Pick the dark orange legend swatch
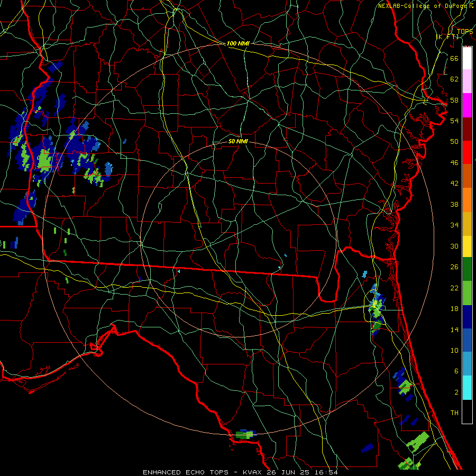The height and width of the screenshot is (476, 476). (x=467, y=176)
